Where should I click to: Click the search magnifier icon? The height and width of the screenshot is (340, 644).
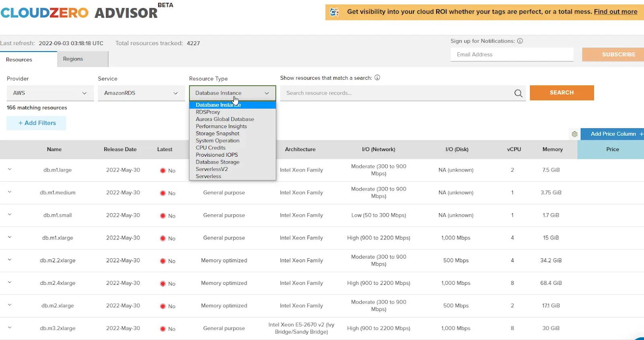[518, 93]
